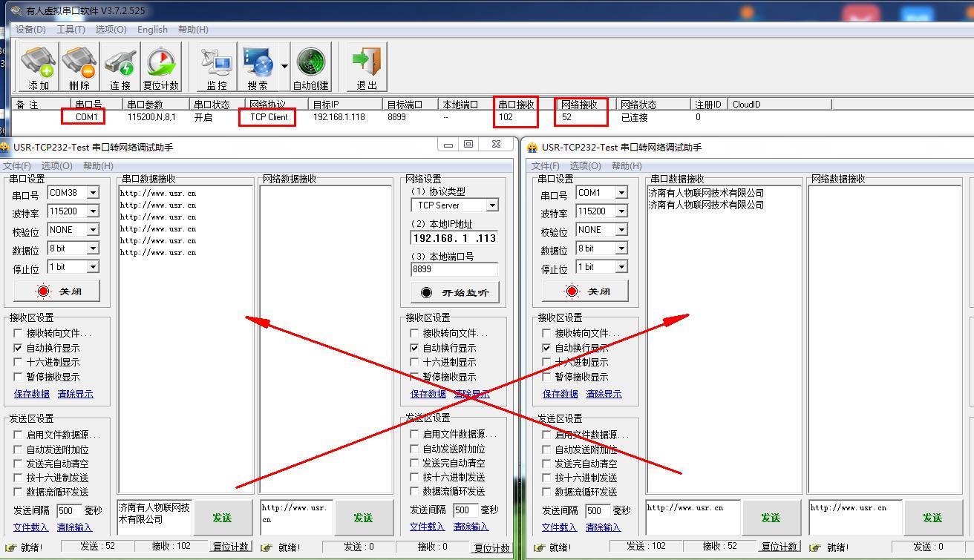The image size is (974, 560).
Task: Click the 搜索 (Search) toolbar icon
Action: point(258,67)
